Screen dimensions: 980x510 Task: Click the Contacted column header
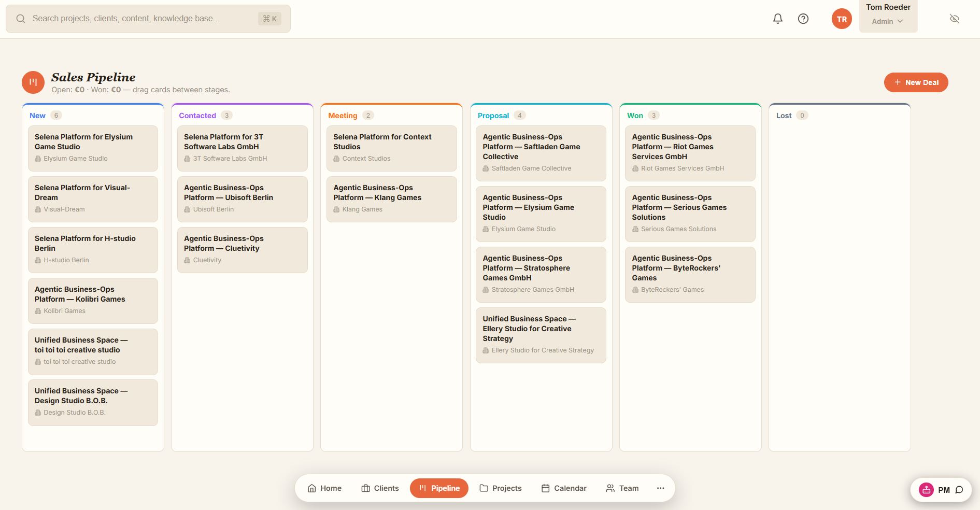(x=197, y=116)
